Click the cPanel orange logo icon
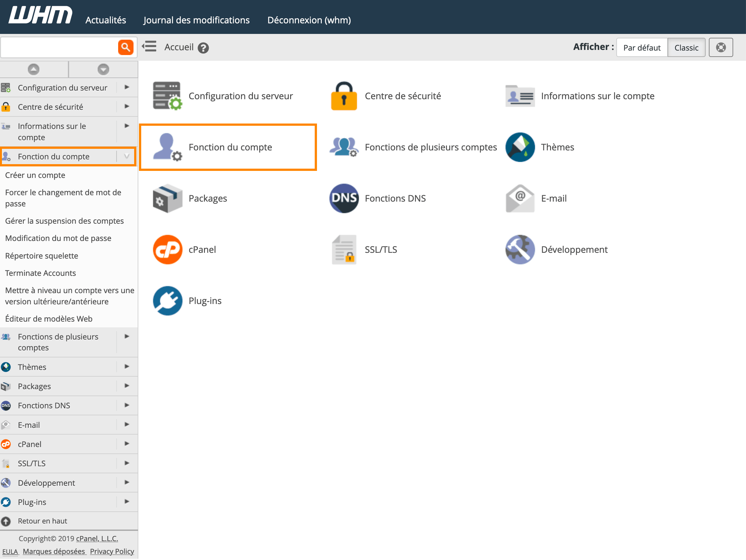This screenshot has width=746, height=560. point(168,250)
